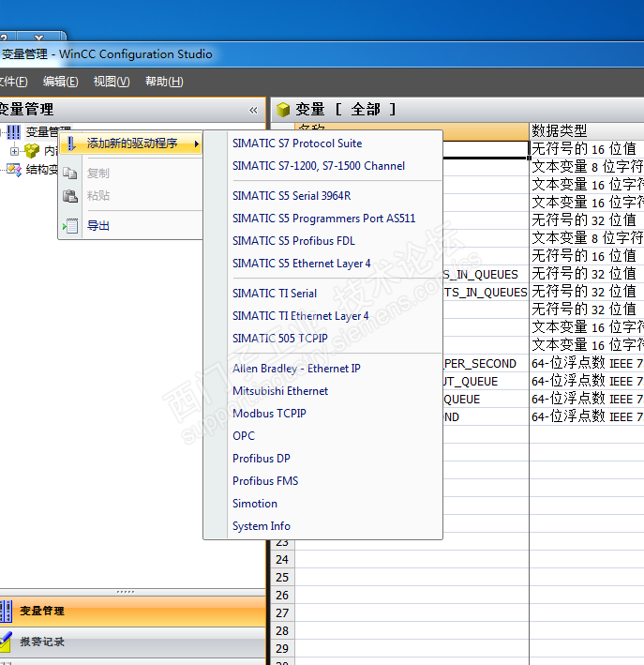Click the copy icon beside 复制

pyautogui.click(x=70, y=173)
